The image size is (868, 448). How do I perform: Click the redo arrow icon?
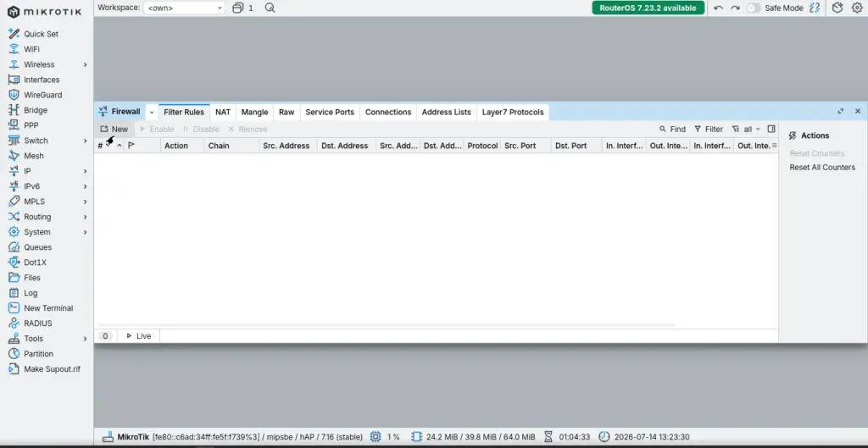click(x=735, y=8)
